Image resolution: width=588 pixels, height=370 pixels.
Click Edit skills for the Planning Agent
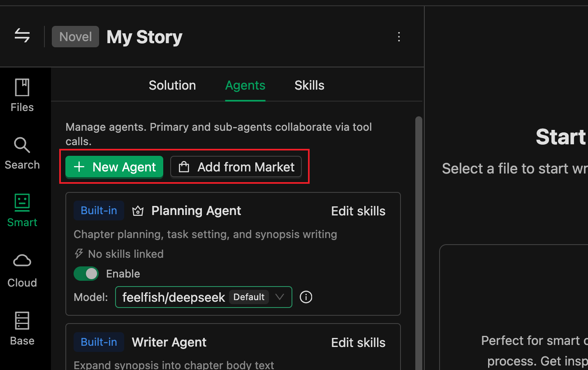click(x=358, y=211)
